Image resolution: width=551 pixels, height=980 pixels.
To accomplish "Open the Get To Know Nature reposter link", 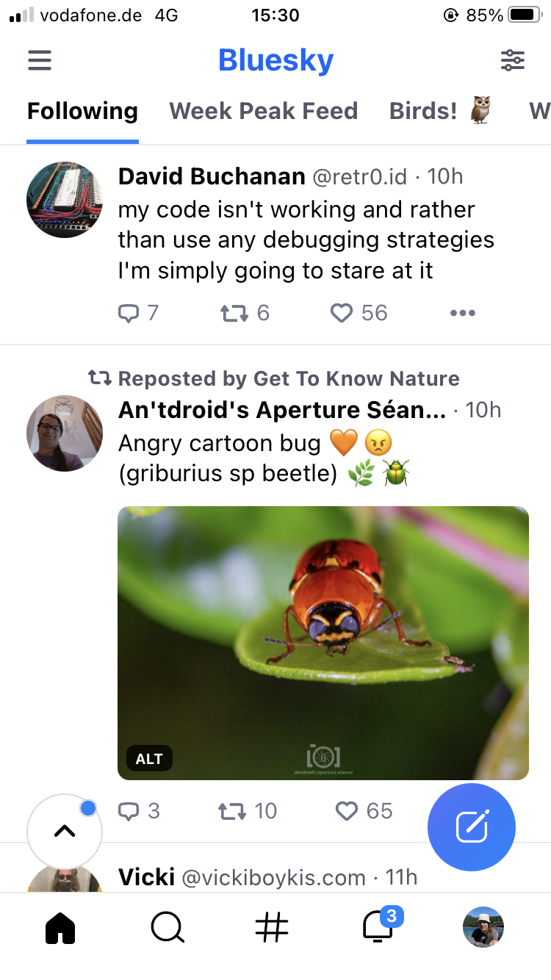I will pos(356,378).
